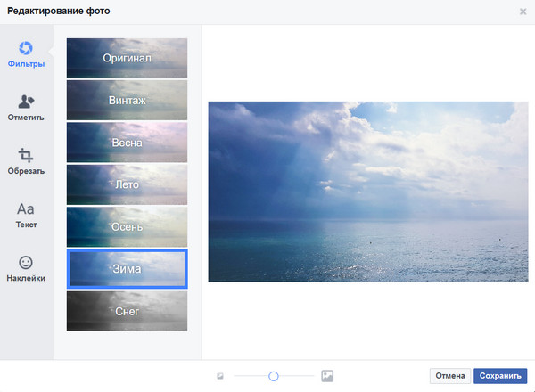Open the Текст (Text) tool icon
The width and height of the screenshot is (535, 392).
26,209
